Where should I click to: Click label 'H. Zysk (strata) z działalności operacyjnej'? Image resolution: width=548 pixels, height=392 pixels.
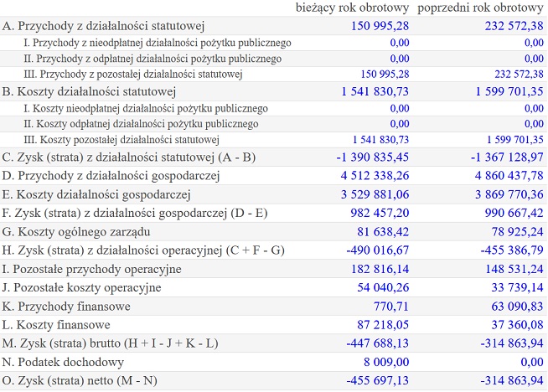[111, 250]
